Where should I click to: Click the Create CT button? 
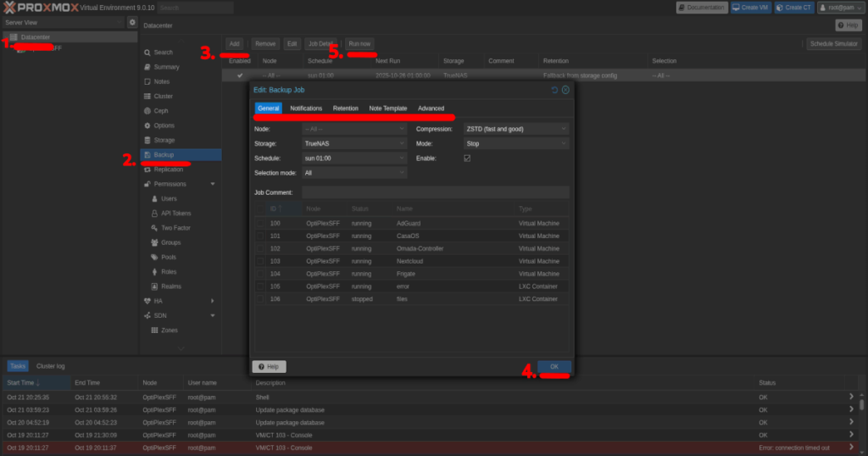(x=793, y=8)
